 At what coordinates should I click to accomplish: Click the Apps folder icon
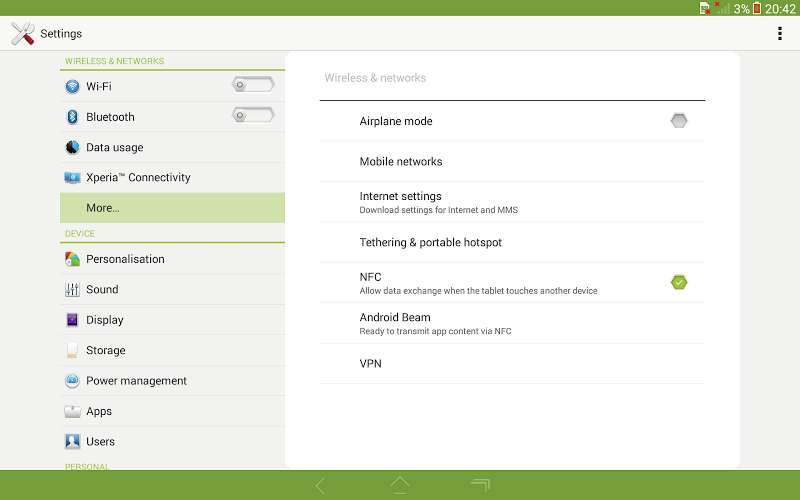click(72, 411)
